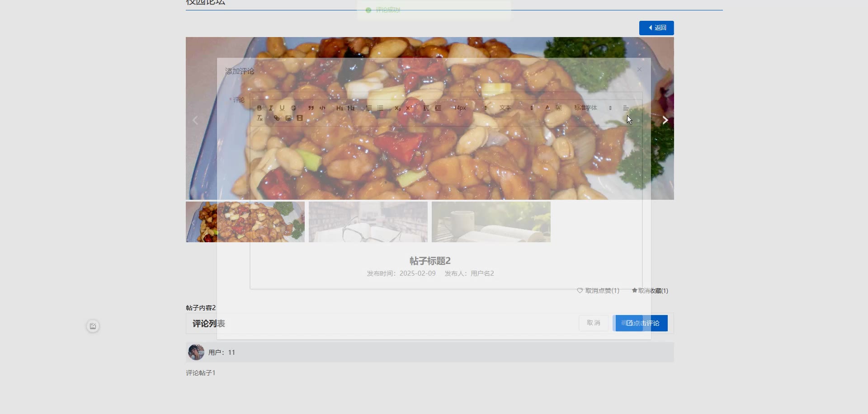Insert a hyperlink into the comment
The height and width of the screenshot is (414, 868).
[277, 118]
